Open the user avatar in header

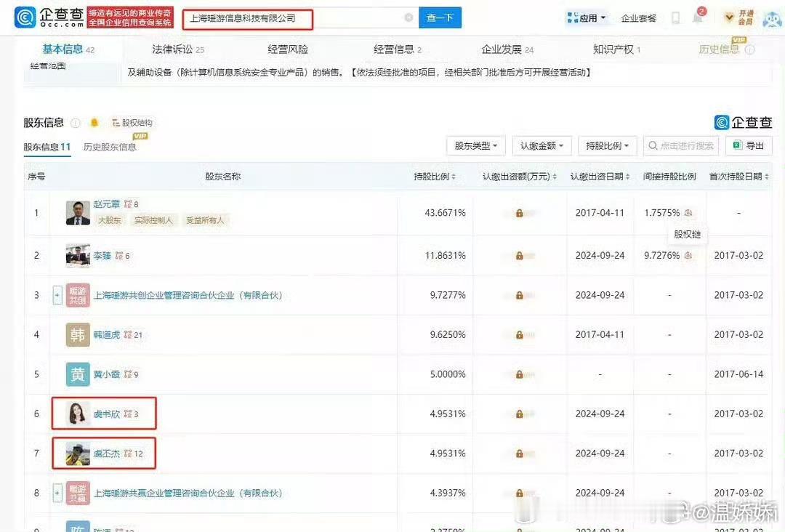point(773,18)
